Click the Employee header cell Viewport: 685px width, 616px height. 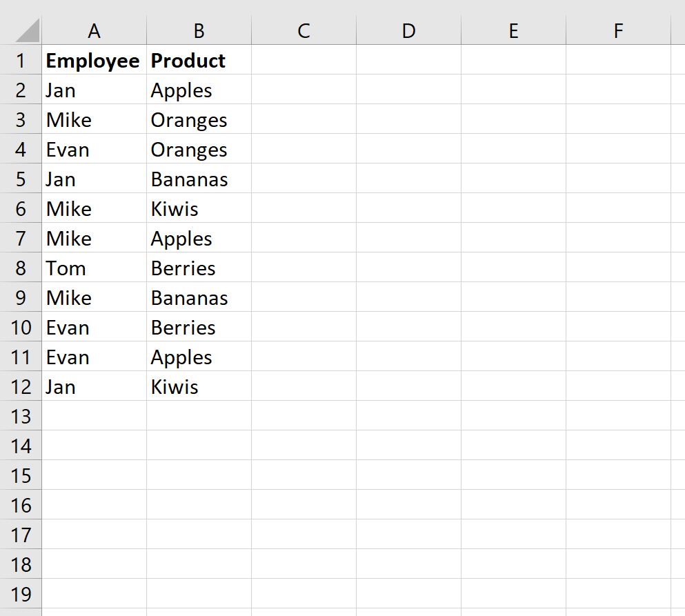[94, 60]
